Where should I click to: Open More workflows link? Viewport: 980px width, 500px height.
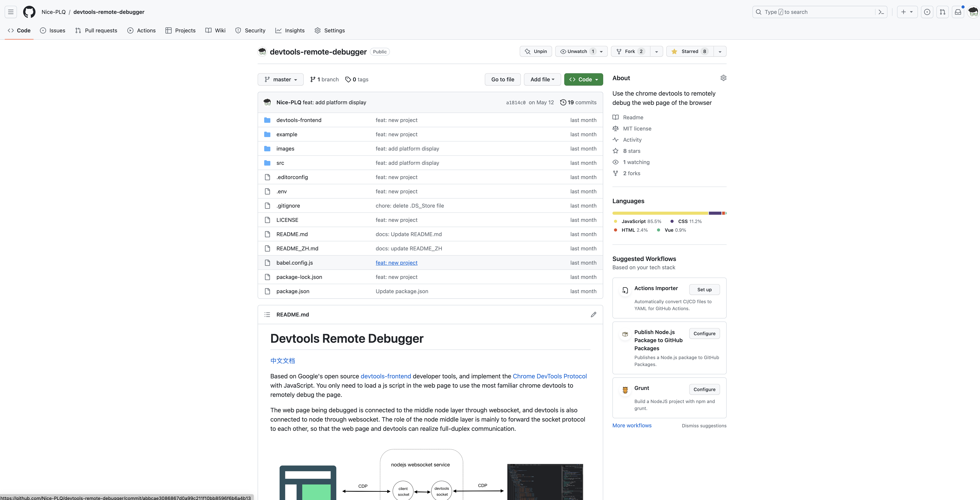click(x=632, y=425)
